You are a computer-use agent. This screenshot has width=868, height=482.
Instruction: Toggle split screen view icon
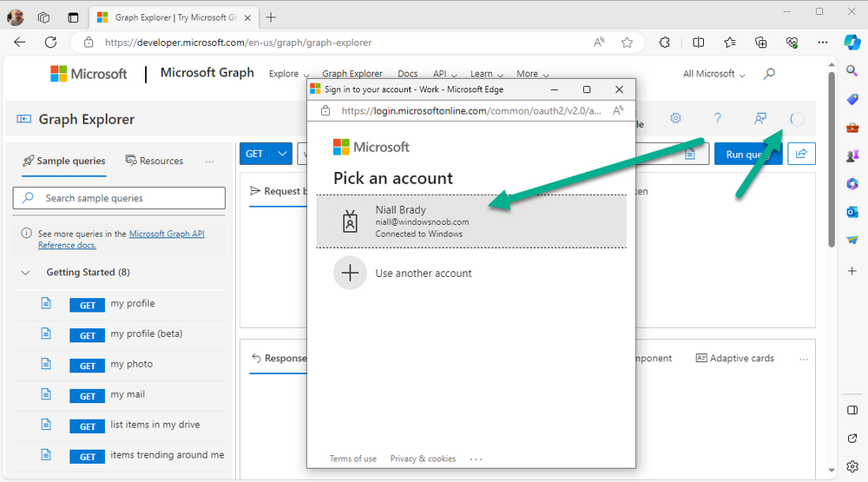point(698,42)
